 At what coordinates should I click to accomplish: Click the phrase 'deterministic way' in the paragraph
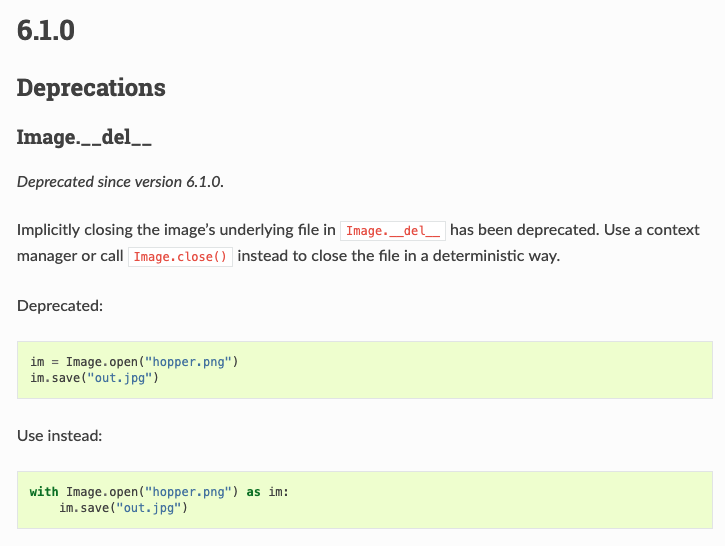pyautogui.click(x=496, y=256)
